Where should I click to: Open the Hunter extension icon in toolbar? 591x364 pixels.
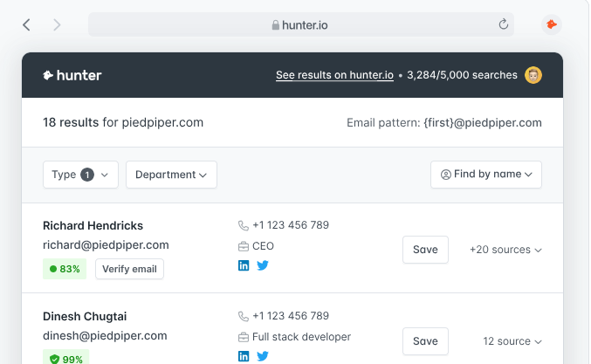[552, 24]
